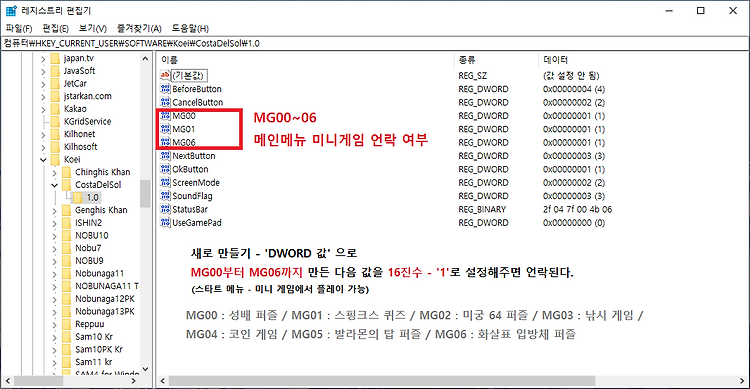This screenshot has width=750, height=389.
Task: Click the folder icon of Sam10 Kr
Action: 66,337
